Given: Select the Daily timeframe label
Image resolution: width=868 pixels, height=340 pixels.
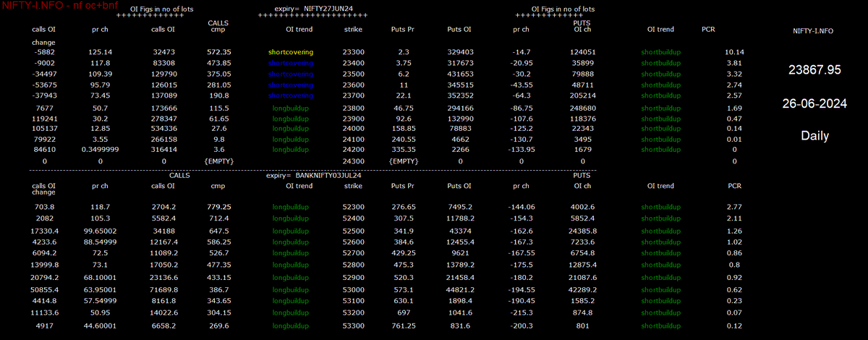Looking at the screenshot, I should pos(816,135).
